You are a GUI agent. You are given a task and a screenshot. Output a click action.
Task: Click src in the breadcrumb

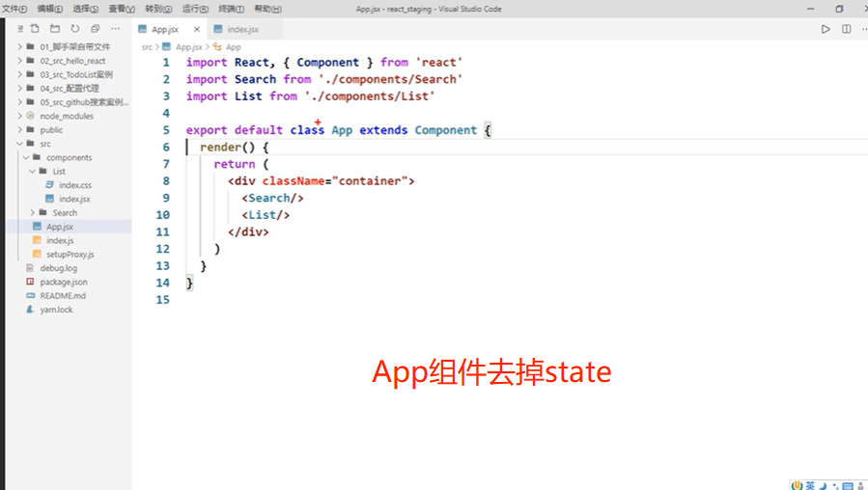tap(147, 47)
